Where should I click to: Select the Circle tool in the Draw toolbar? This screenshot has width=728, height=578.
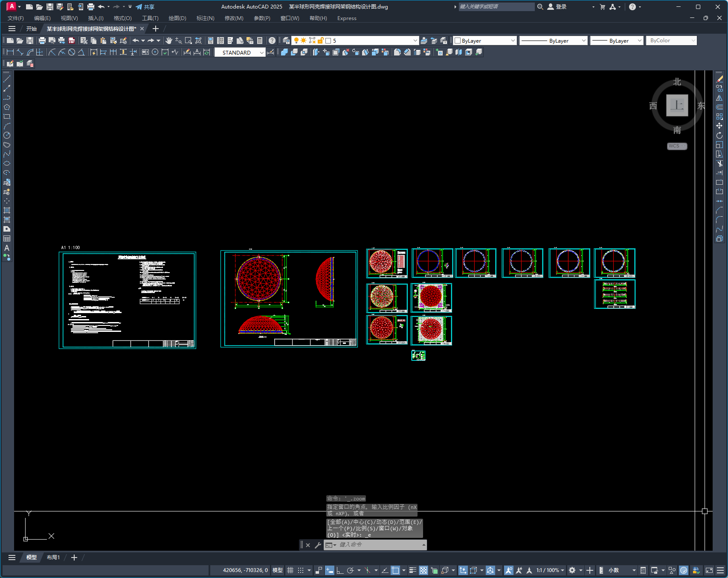pos(7,135)
